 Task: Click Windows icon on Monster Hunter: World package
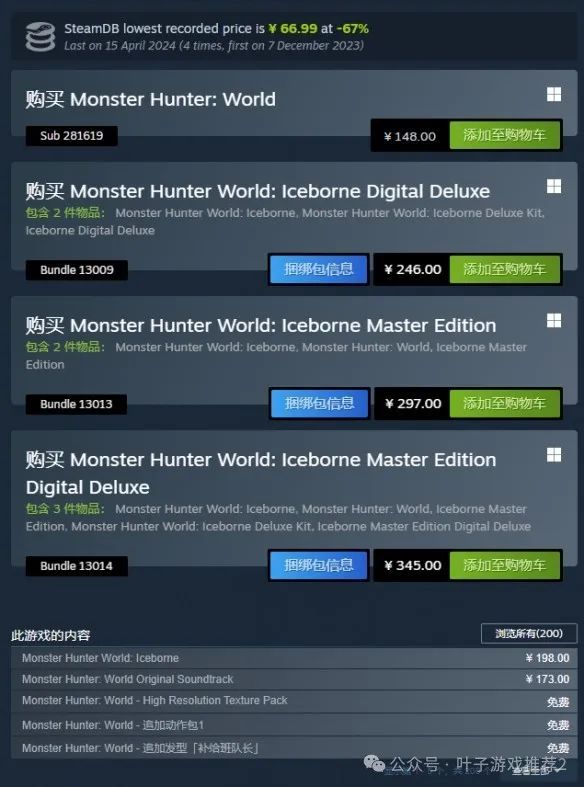pyautogui.click(x=554, y=94)
